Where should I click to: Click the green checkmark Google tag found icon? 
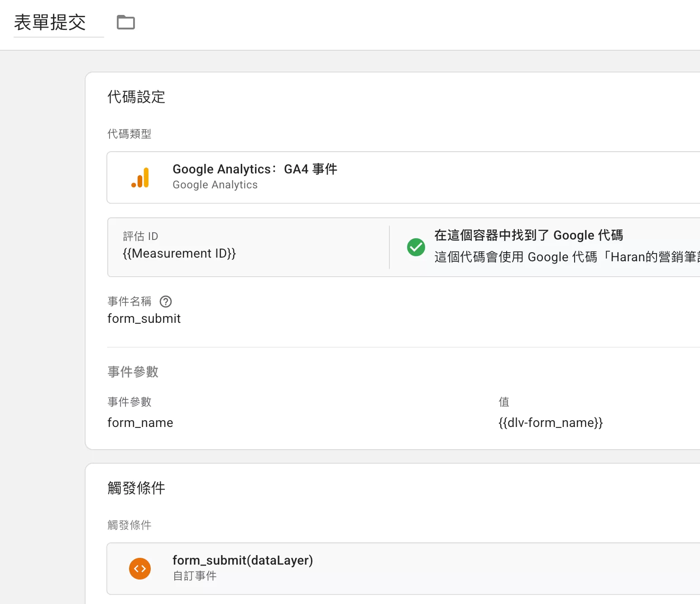click(x=416, y=247)
